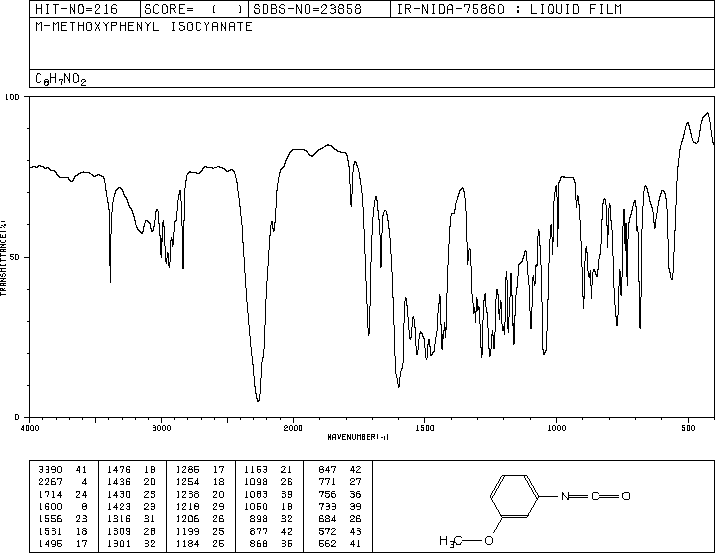This screenshot has height=553, width=715.
Task: Click the peak table entry 1476
Action: (119, 470)
